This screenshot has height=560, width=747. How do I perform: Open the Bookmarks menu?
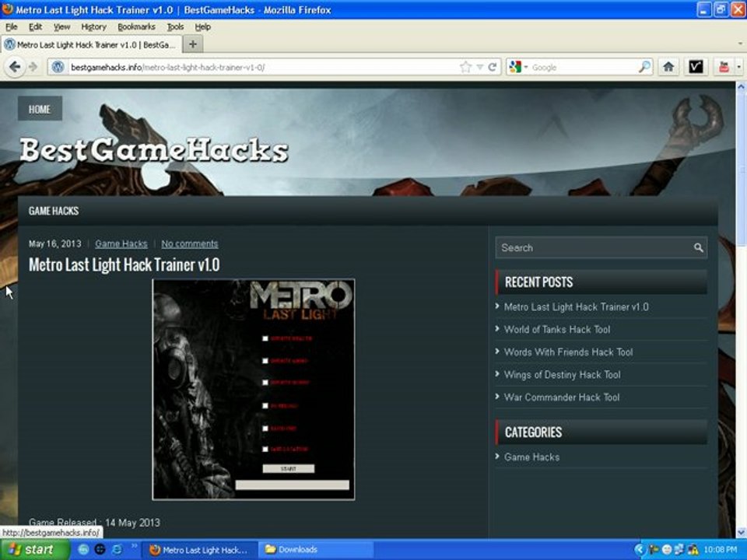(136, 26)
